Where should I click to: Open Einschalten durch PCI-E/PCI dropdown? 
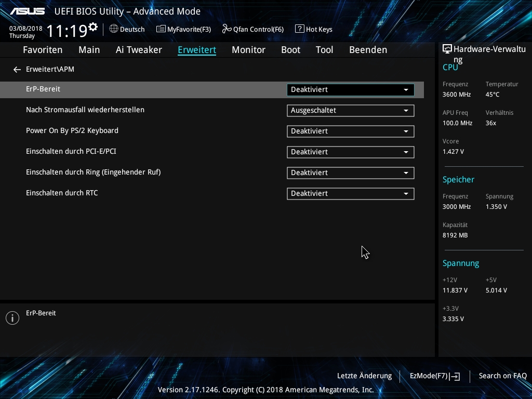tap(351, 152)
